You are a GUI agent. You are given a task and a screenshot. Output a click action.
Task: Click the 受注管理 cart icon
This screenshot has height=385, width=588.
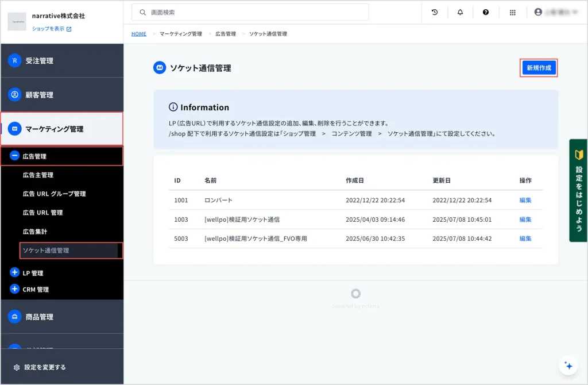click(15, 60)
